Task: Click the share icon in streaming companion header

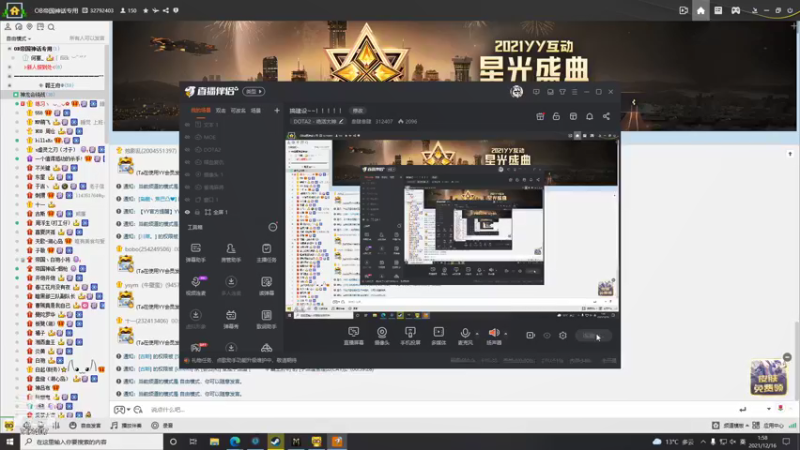Action: [606, 116]
